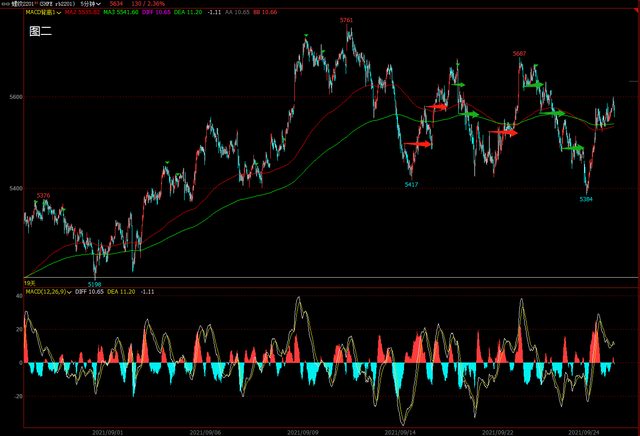Click the rightmost green arrow near 5384
Viewport: 640px width, 436px height.
[572, 149]
